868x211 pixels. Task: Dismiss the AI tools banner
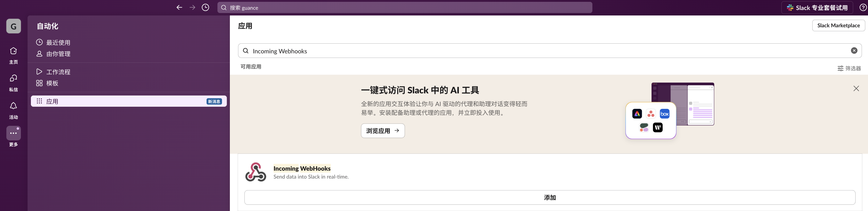click(856, 88)
